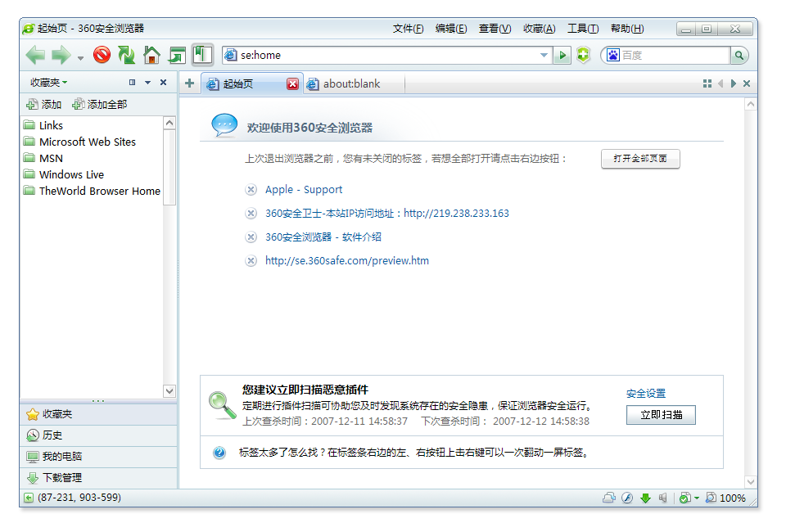Viewport: 786px width, 532px height.
Task: Click the tab bar scroll right arrow
Action: (734, 83)
